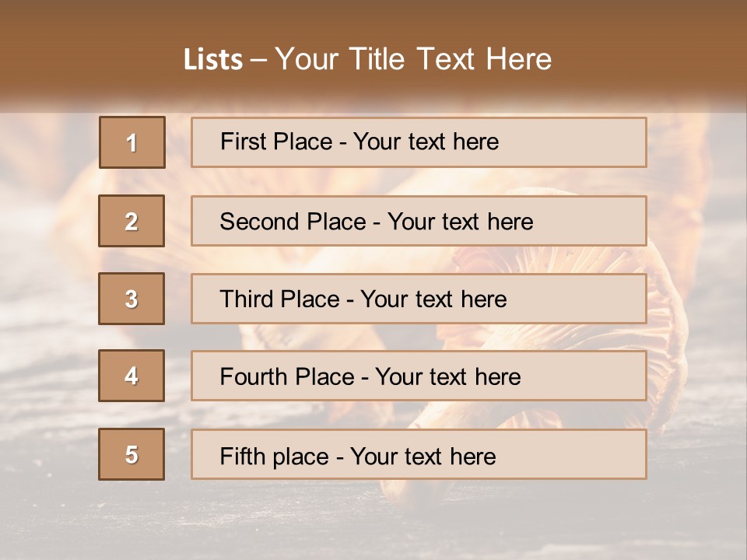Select the number 2 box

[132, 221]
